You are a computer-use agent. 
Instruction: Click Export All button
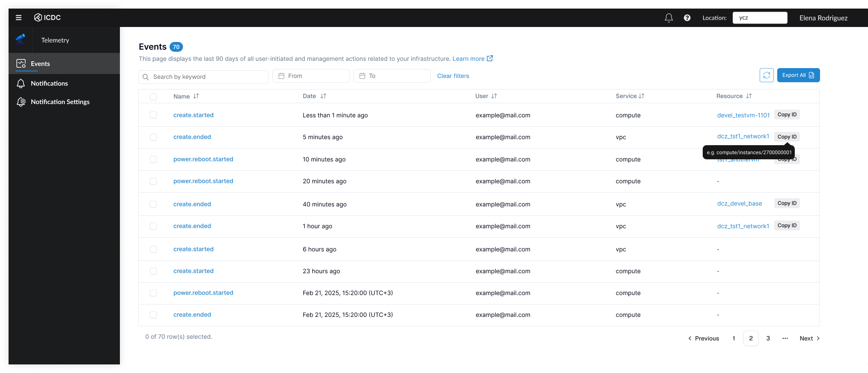(798, 75)
